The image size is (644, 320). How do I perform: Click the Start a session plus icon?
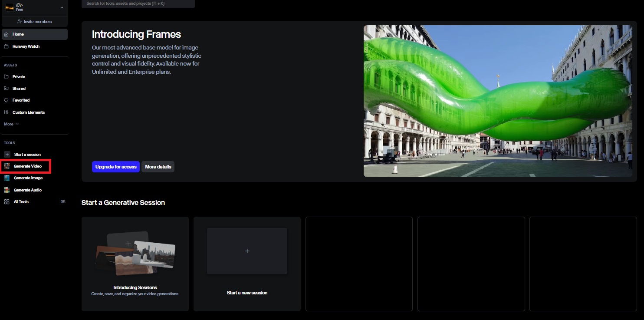7,155
